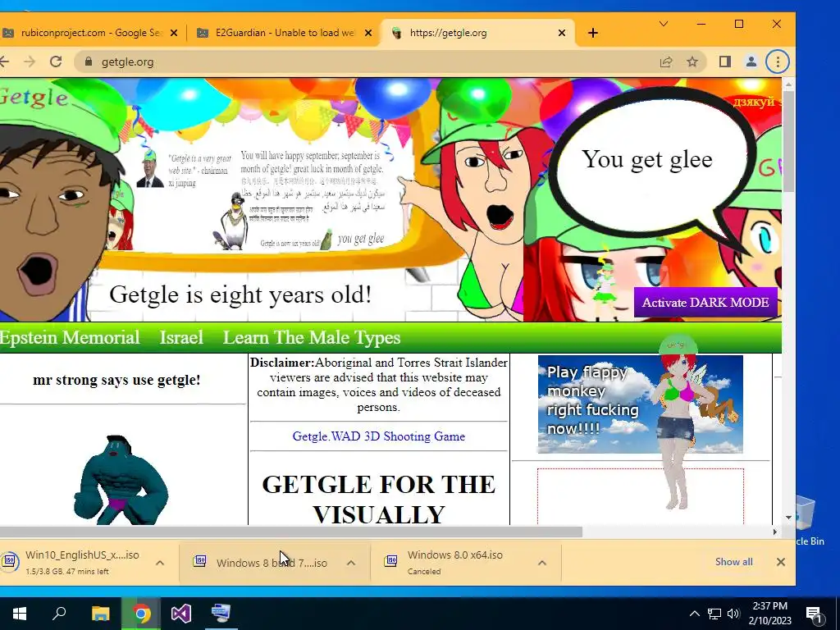
Task: Click the Getgle logo in the header
Action: click(x=34, y=98)
